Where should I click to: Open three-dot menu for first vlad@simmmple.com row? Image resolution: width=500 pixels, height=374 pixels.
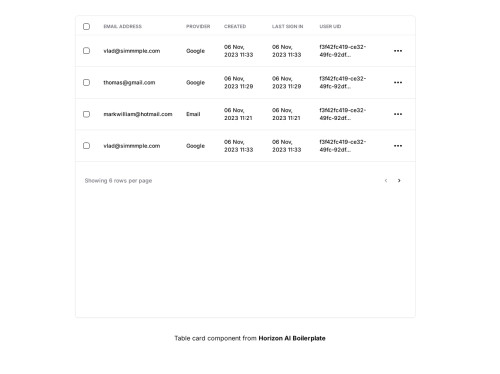tap(398, 51)
